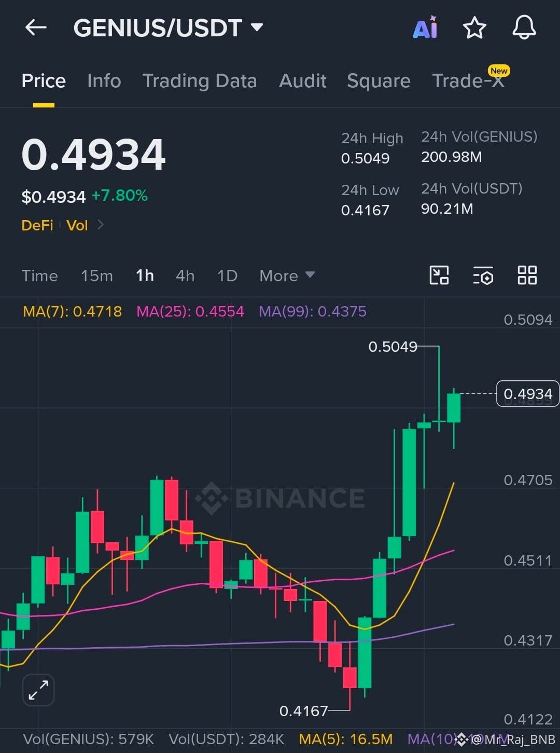Expand chart to fullscreen
Screen dimensions: 560x753
(38, 690)
